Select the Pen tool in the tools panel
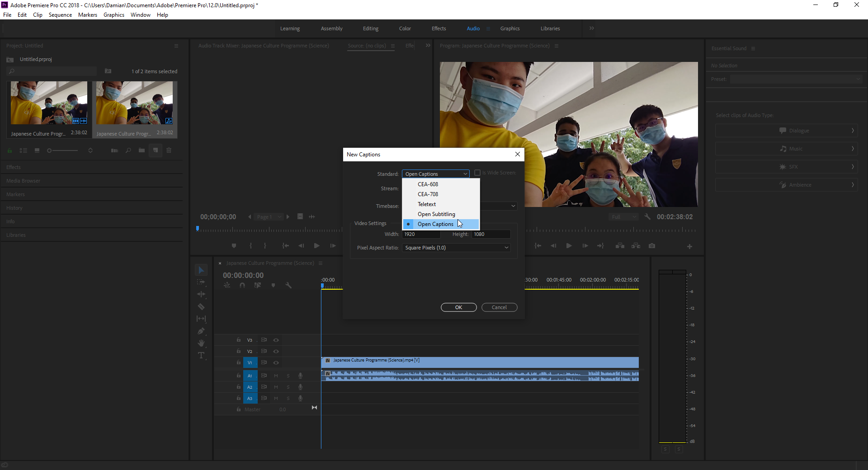The width and height of the screenshot is (868, 470). pyautogui.click(x=201, y=331)
